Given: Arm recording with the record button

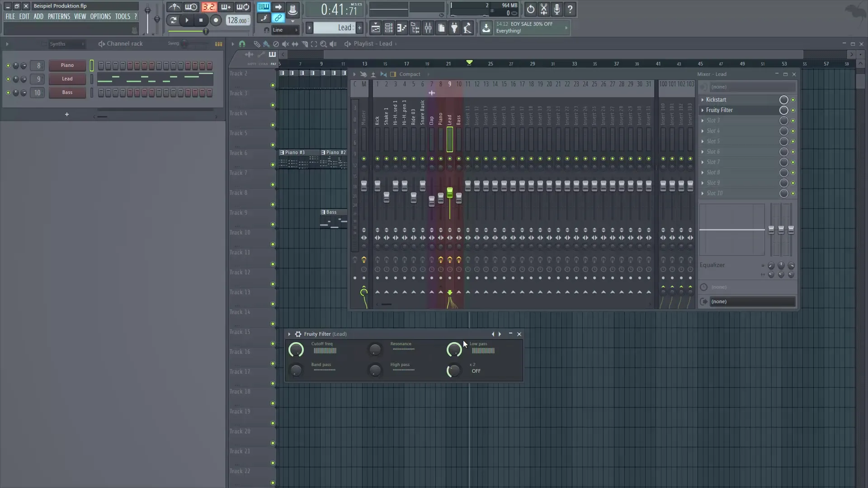Looking at the screenshot, I should tap(216, 20).
